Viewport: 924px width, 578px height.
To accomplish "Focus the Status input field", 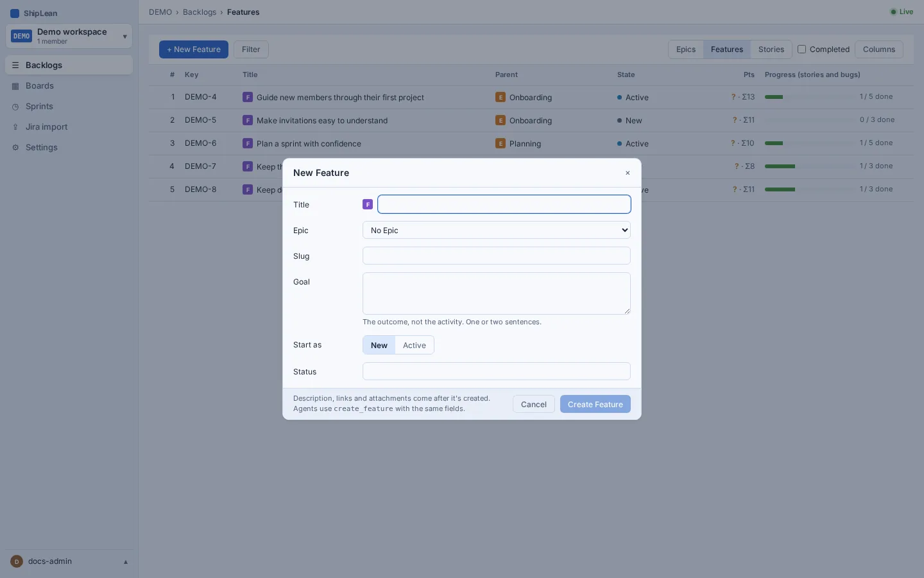I will [x=497, y=371].
